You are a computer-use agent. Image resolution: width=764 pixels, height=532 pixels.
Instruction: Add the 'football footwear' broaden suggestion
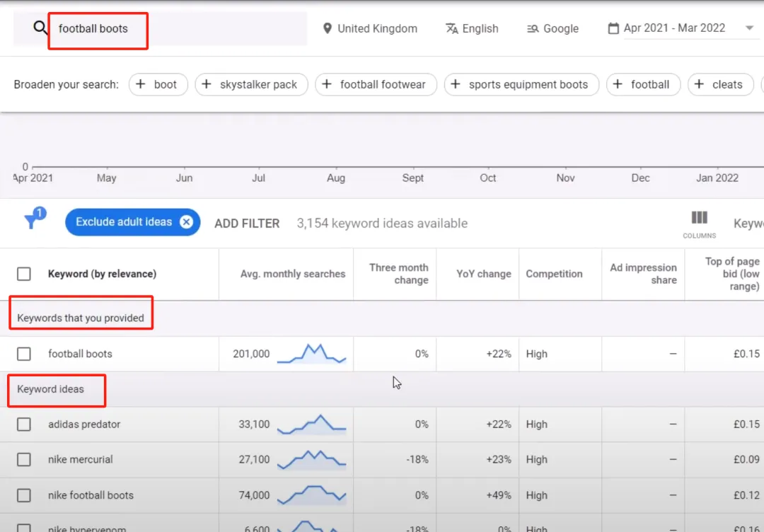click(x=376, y=85)
